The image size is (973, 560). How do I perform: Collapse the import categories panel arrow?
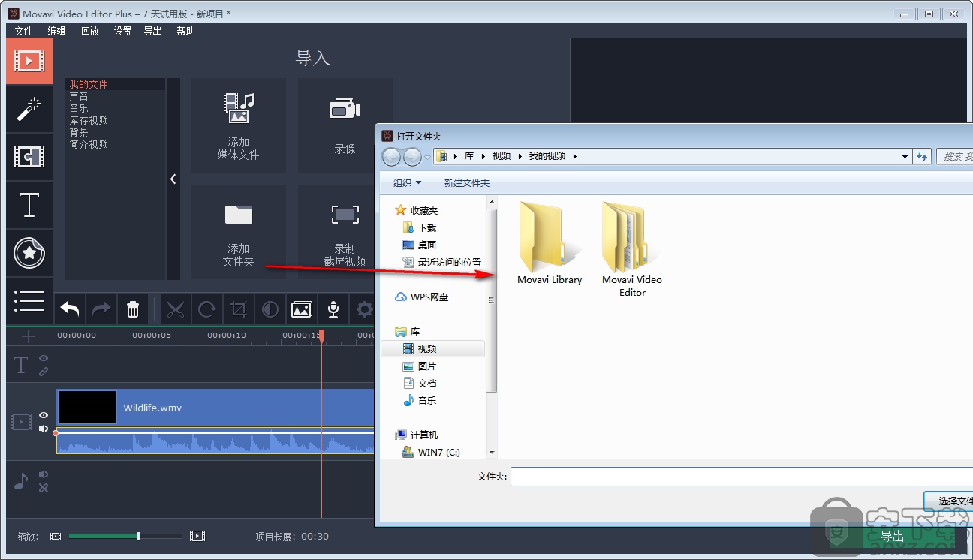[173, 179]
